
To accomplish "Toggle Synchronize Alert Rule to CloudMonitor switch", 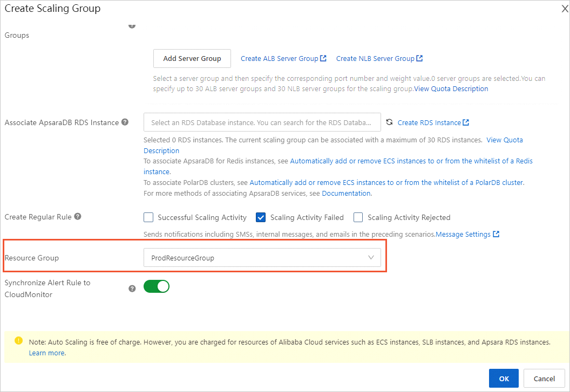I will 157,286.
